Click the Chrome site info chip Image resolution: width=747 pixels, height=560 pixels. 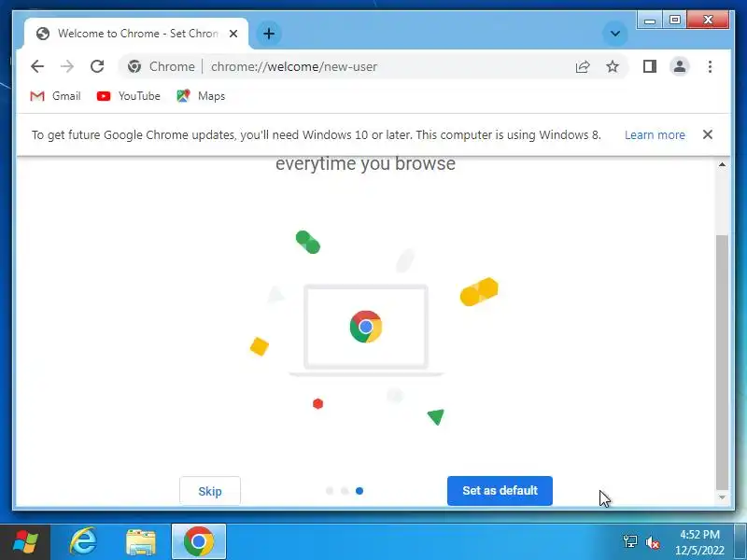pyautogui.click(x=162, y=66)
